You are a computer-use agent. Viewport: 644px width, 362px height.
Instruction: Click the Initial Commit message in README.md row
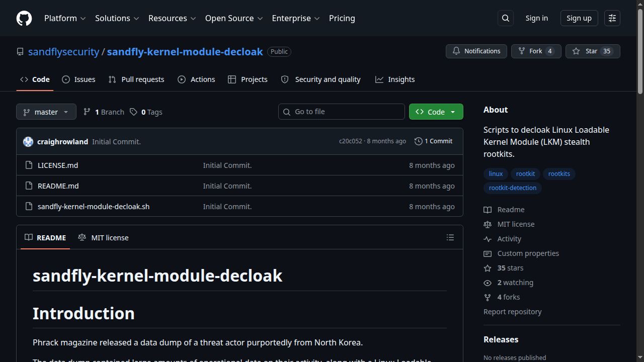227,186
